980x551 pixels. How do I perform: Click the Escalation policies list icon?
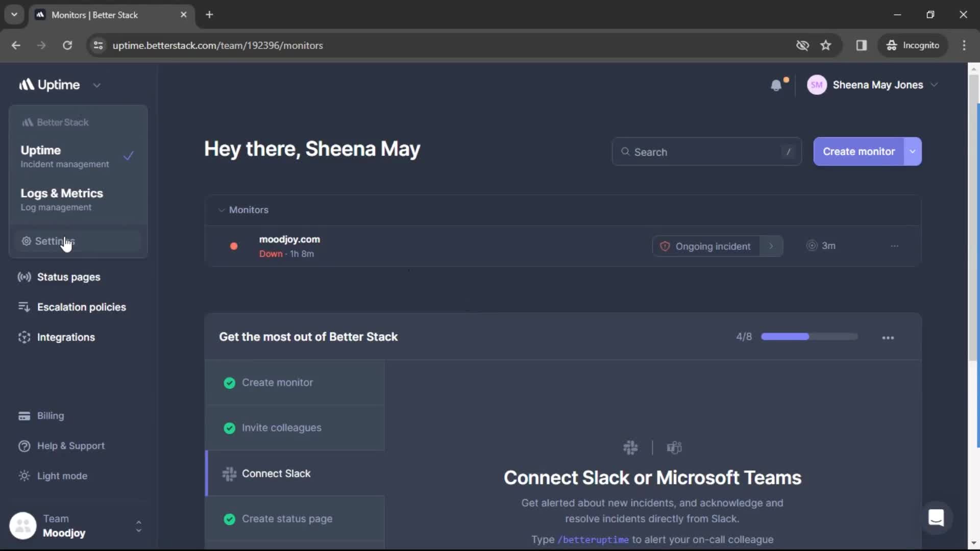(24, 307)
